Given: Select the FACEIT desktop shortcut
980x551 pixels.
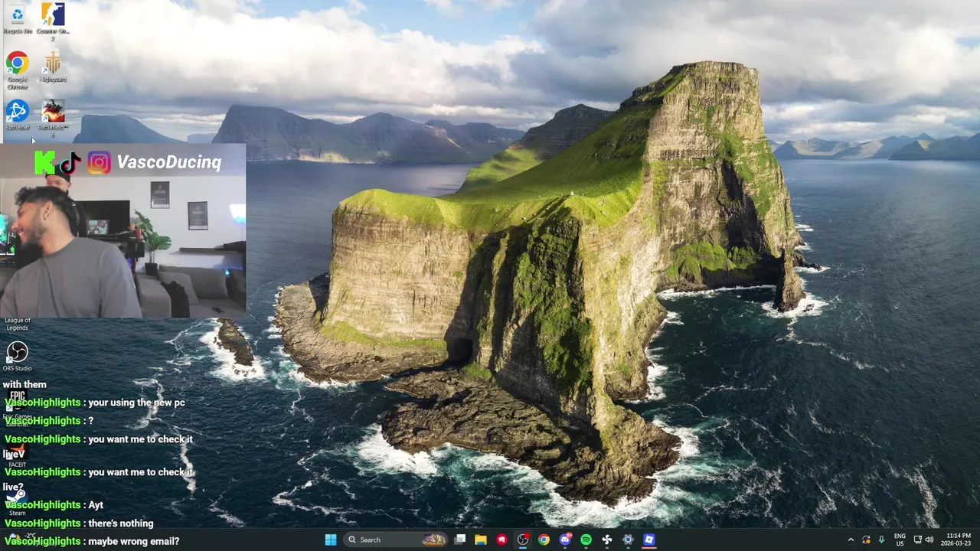Looking at the screenshot, I should [x=17, y=455].
